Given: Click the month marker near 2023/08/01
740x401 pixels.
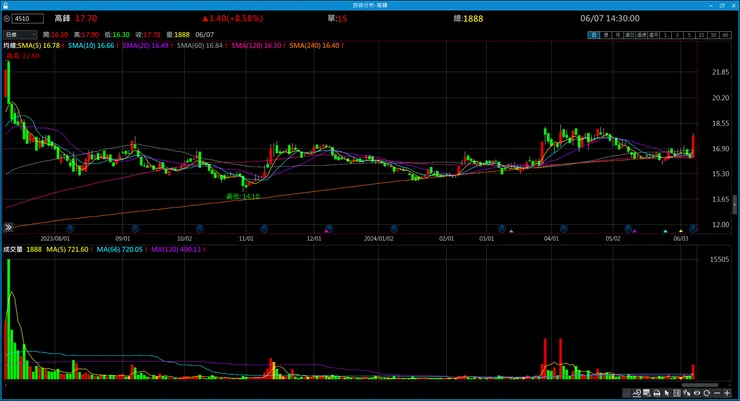Looking at the screenshot, I should pos(70,228).
